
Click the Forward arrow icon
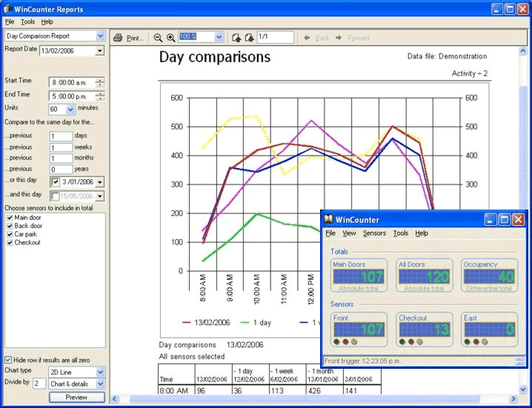tap(339, 38)
